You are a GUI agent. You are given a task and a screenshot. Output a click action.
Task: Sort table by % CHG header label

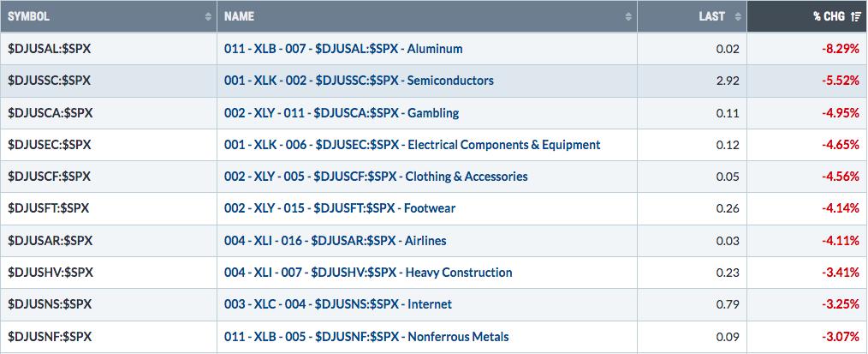tap(829, 16)
